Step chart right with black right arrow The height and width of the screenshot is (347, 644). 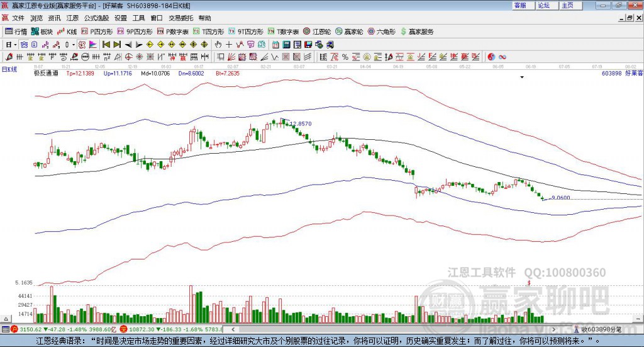click(x=139, y=45)
